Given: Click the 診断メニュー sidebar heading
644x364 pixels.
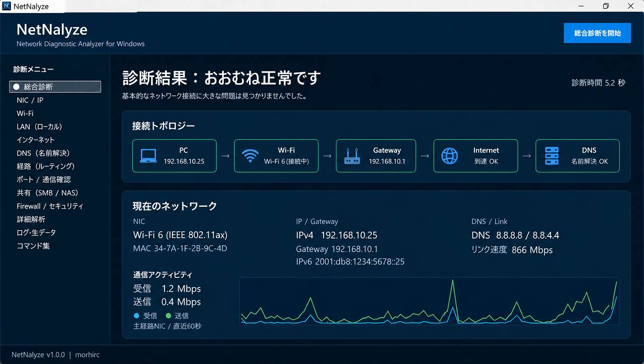Looking at the screenshot, I should click(x=33, y=69).
